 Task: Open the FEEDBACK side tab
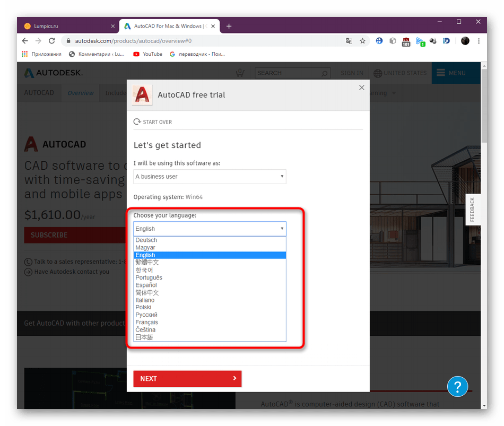point(473,210)
